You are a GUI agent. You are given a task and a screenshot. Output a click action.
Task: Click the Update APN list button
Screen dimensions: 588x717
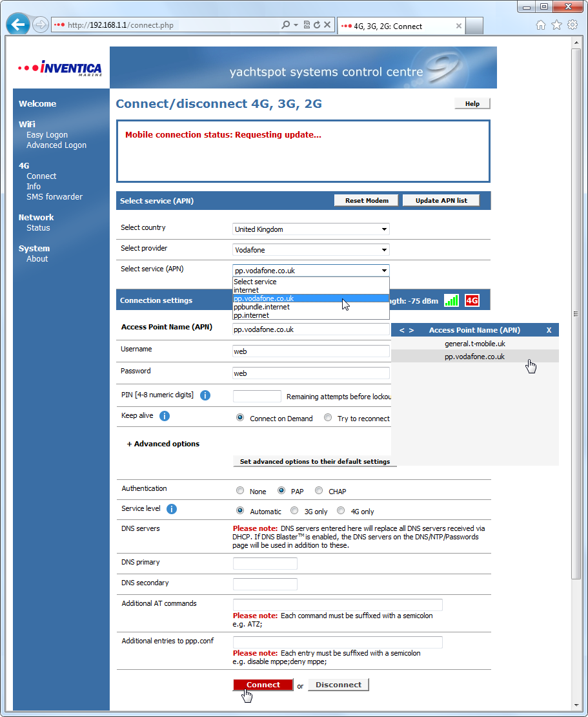441,200
